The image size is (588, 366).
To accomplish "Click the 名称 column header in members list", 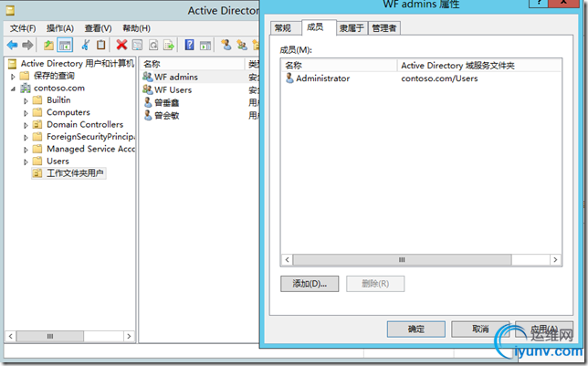I will [339, 65].
